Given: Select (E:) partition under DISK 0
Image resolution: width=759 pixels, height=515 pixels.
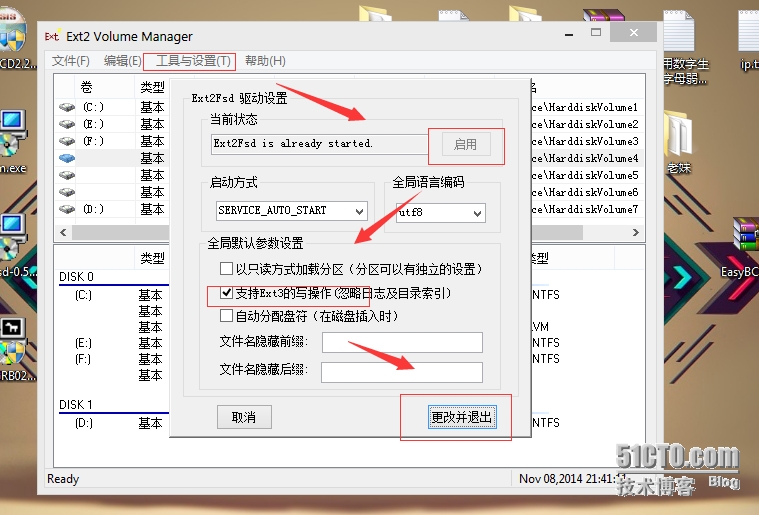Looking at the screenshot, I should point(83,343).
